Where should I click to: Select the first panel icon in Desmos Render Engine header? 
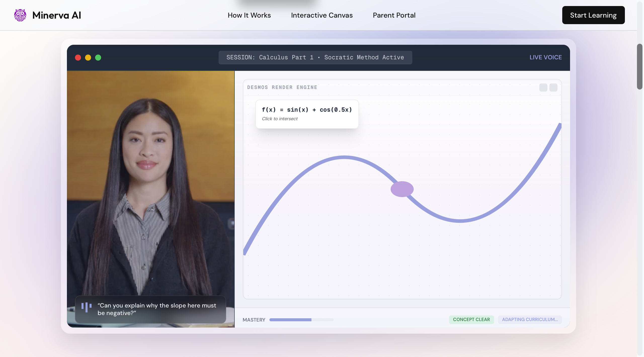[543, 87]
